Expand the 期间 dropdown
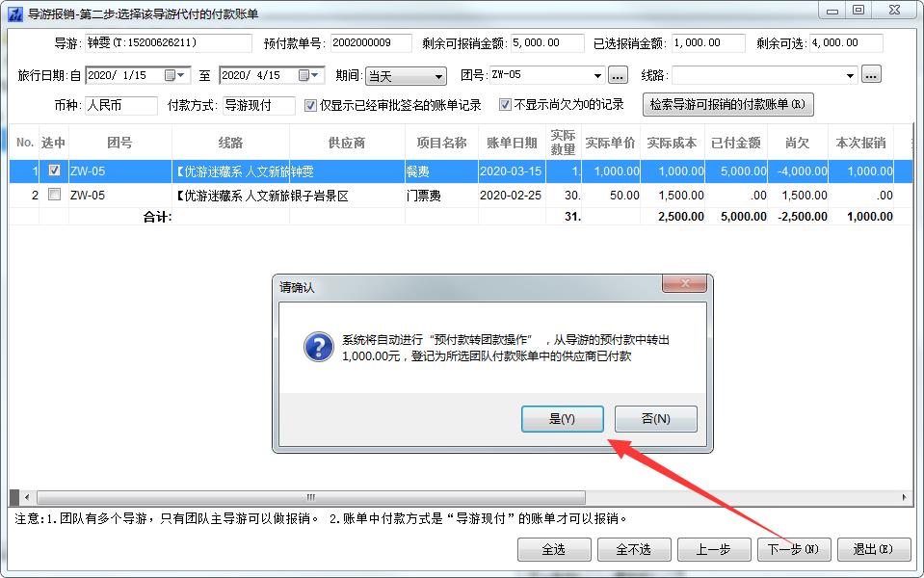 tap(438, 77)
